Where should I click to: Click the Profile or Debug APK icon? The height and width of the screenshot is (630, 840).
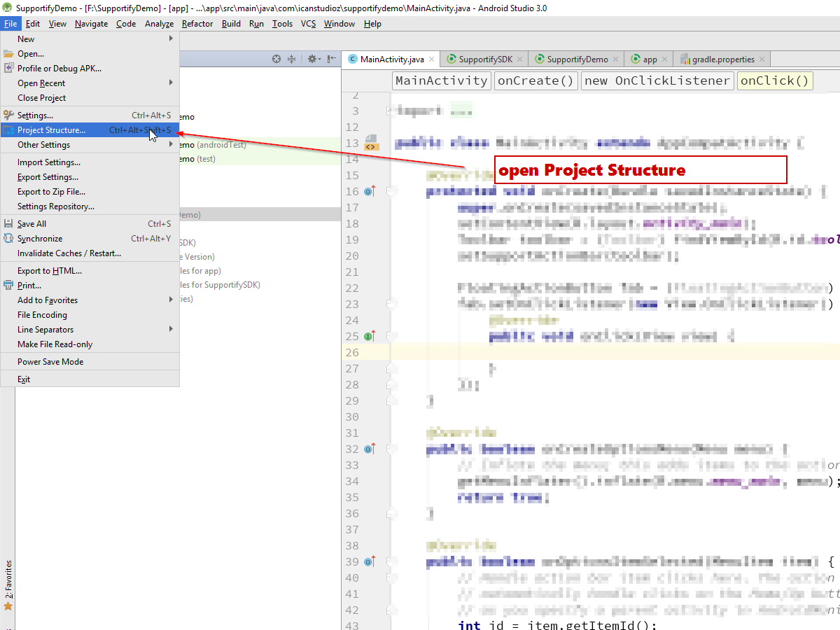9,69
